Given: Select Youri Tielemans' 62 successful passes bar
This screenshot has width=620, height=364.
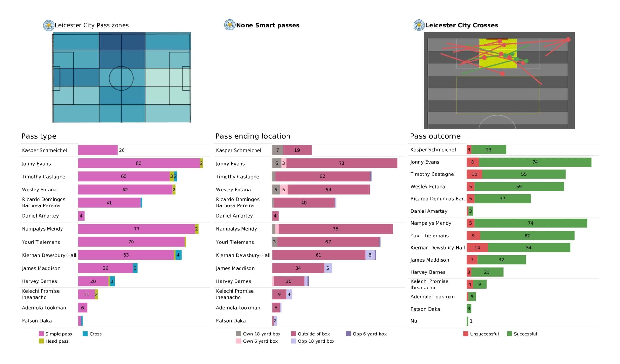Looking at the screenshot, I should (527, 236).
